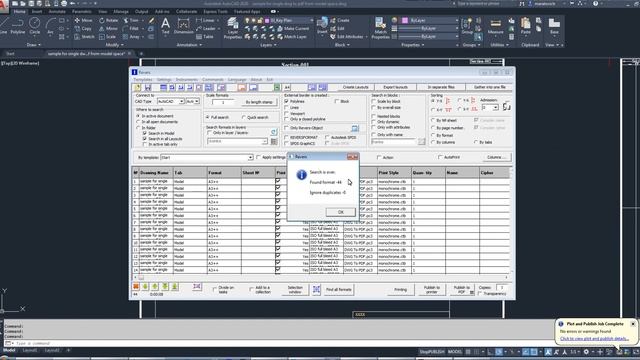This screenshot has height=360, width=640.
Task: Click the Create block tool
Action: pos(340,20)
